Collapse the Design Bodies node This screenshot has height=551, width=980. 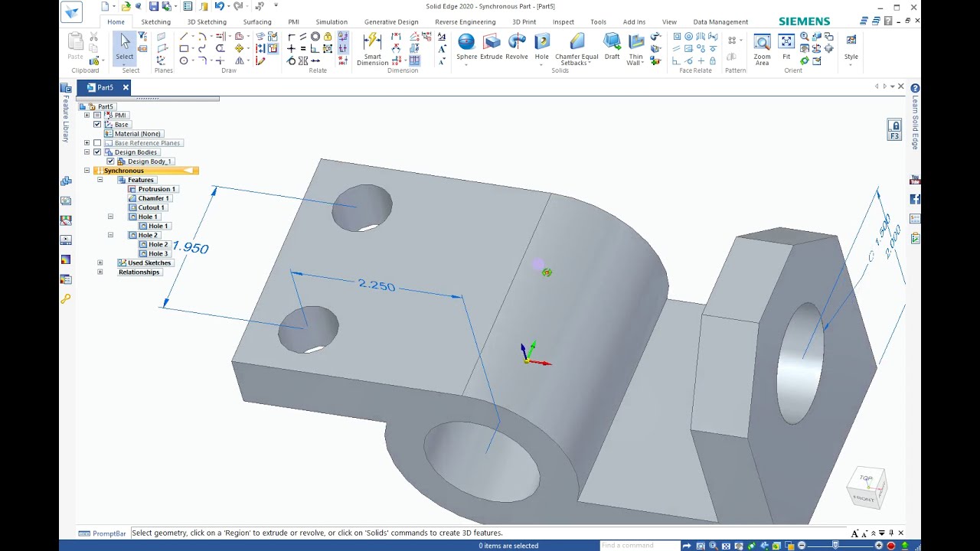click(87, 152)
